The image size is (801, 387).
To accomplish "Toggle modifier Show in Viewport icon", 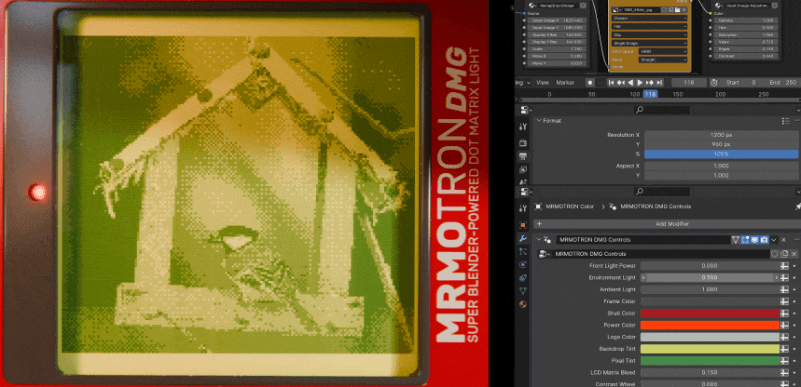I will click(755, 239).
